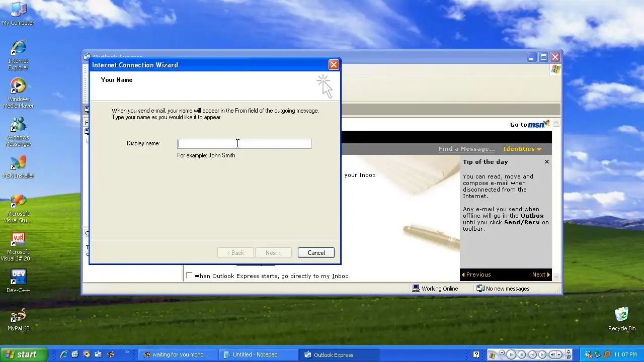Play media in taskbar player toolbar
The width and height of the screenshot is (644, 362).
point(511,354)
